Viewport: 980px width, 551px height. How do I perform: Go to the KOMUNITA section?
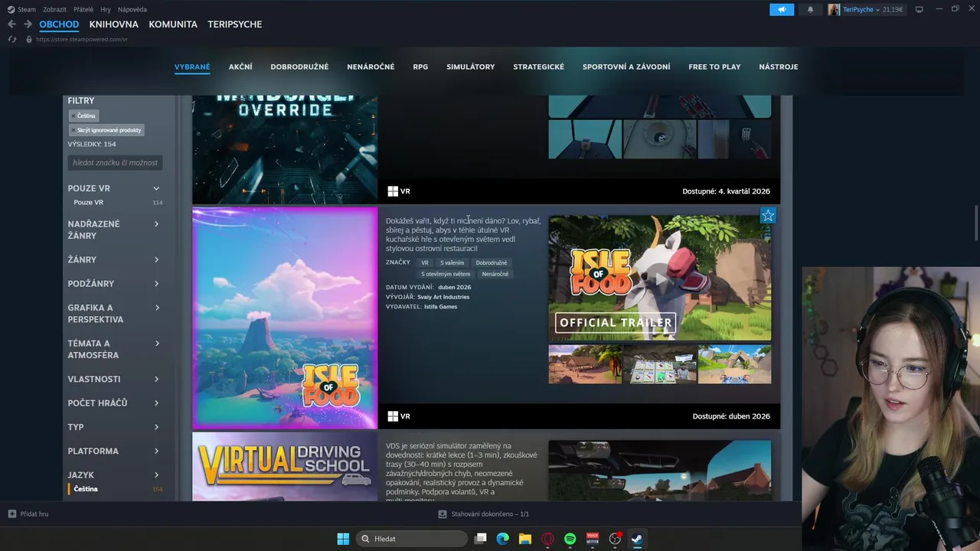coord(173,24)
